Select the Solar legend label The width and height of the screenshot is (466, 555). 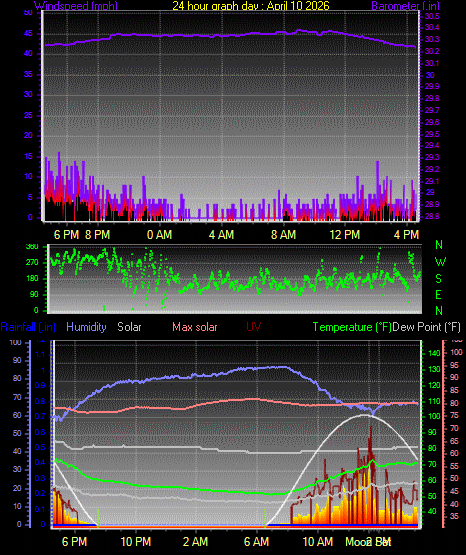129,327
